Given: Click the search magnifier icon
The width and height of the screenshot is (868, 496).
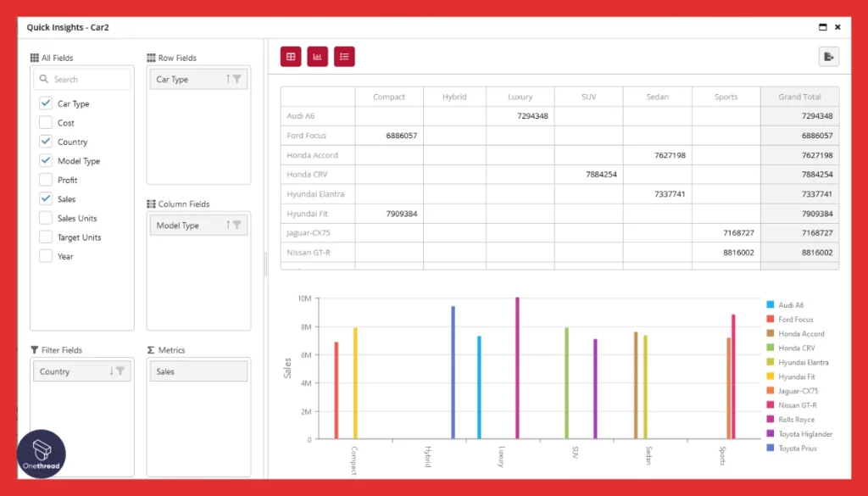Looking at the screenshot, I should (44, 79).
